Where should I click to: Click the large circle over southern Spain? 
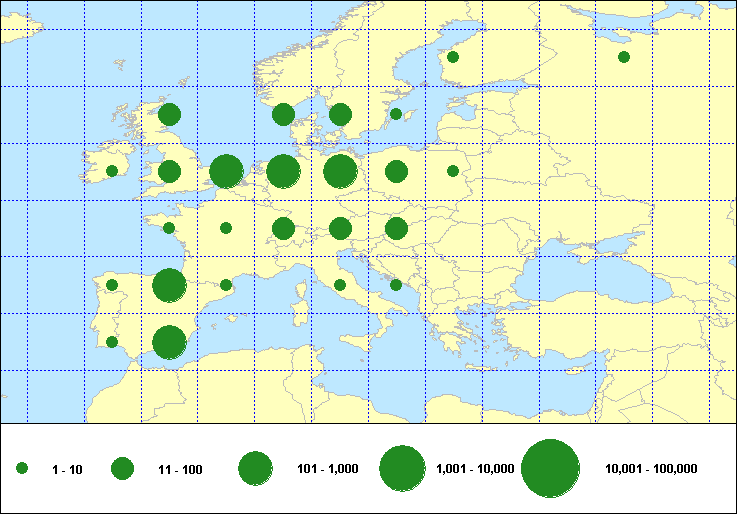[169, 341]
